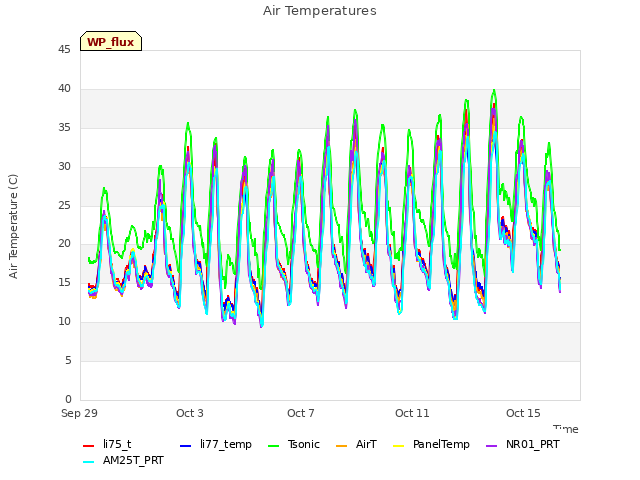
Task: Click the orange AirT color marker
Action: (342, 446)
